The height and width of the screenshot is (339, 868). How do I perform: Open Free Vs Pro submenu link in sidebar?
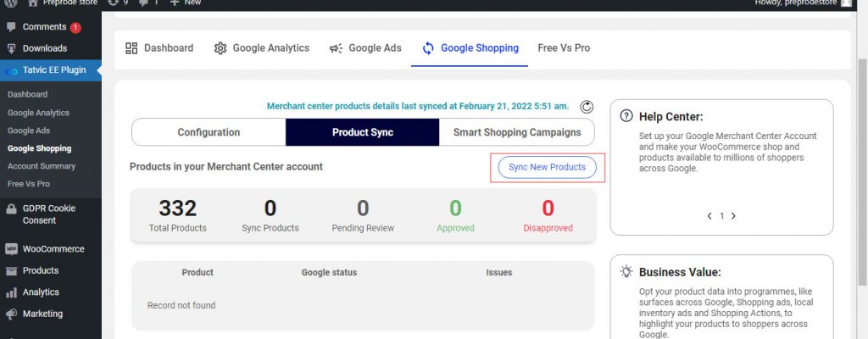29,184
